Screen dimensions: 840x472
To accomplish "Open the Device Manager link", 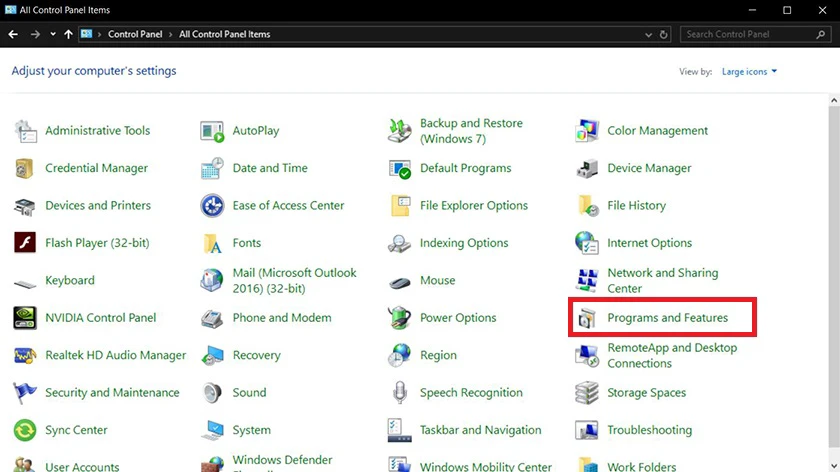I will [649, 168].
